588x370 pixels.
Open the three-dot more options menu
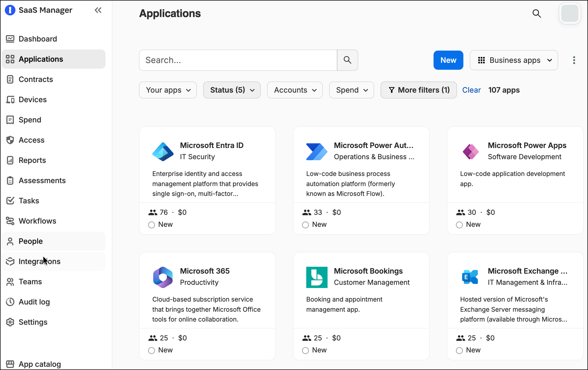pos(574,60)
